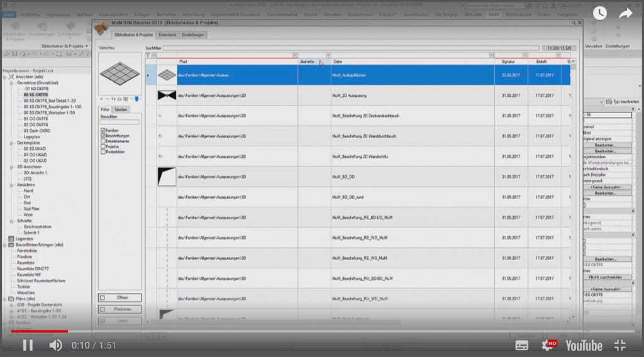
Task: Click the Share arrow icon
Action: click(x=625, y=13)
